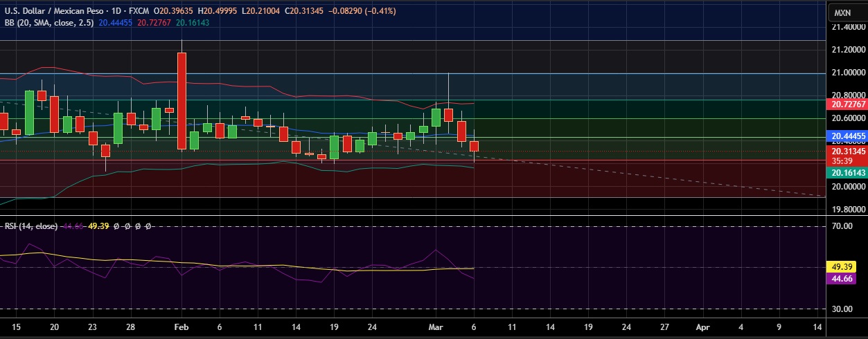Select the BB (20, SMA, close, 2.5) indicator legend
The image size is (868, 339).
(48, 23)
